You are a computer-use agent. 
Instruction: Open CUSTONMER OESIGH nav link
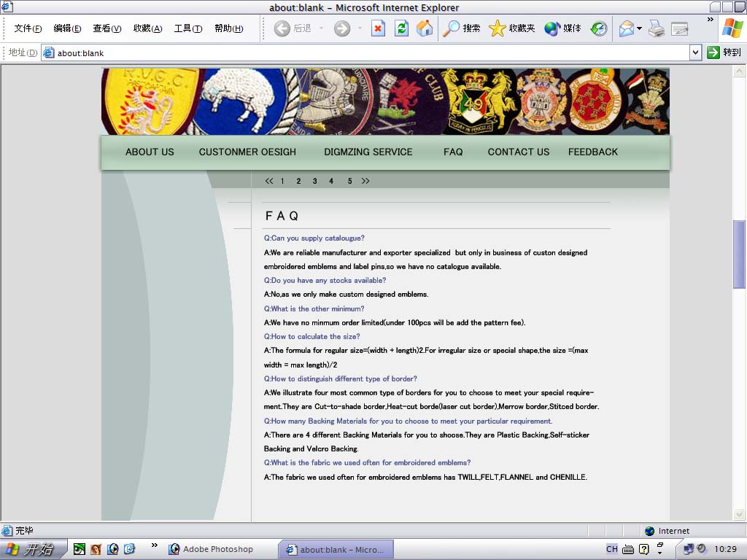(247, 152)
